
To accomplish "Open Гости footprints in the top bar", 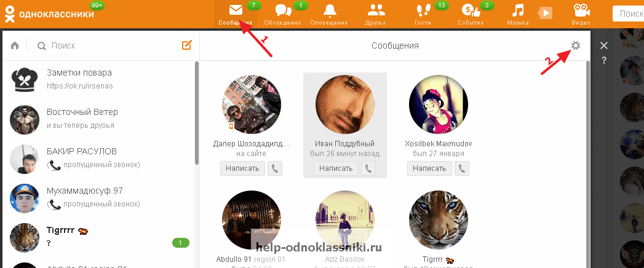I will click(x=423, y=14).
